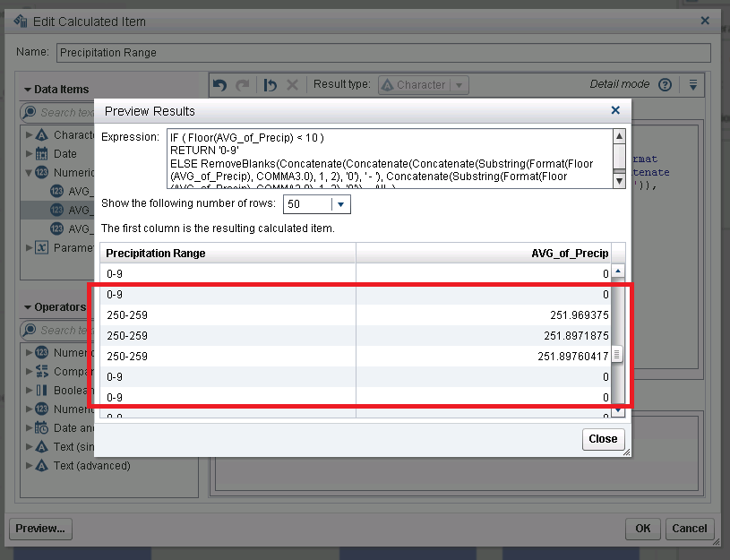The width and height of the screenshot is (730, 560).
Task: Click the Cancel button
Action: click(x=690, y=529)
